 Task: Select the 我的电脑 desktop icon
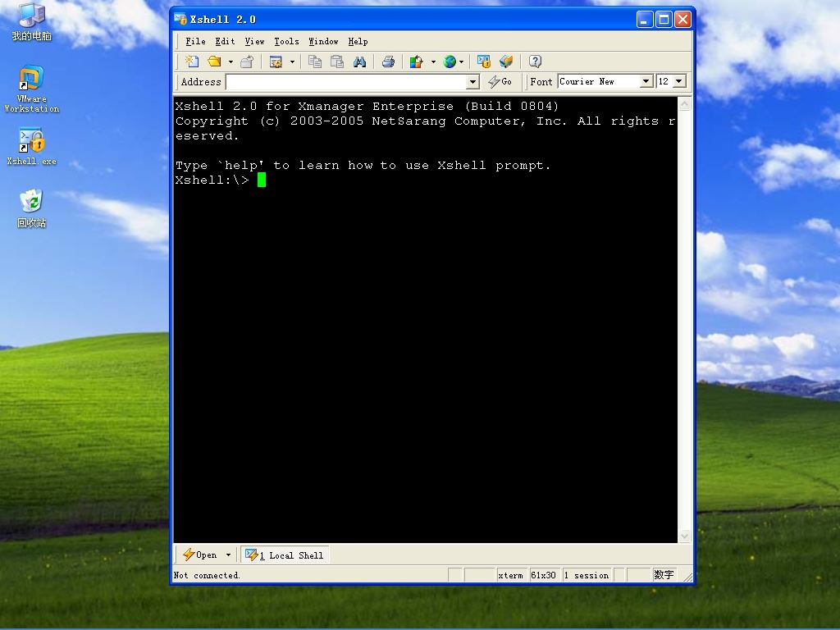pos(32,22)
